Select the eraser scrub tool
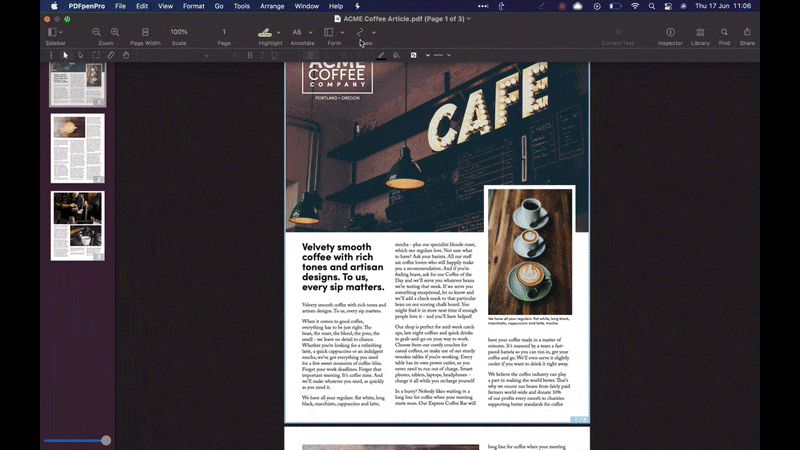This screenshot has width=800, height=450. [111, 55]
